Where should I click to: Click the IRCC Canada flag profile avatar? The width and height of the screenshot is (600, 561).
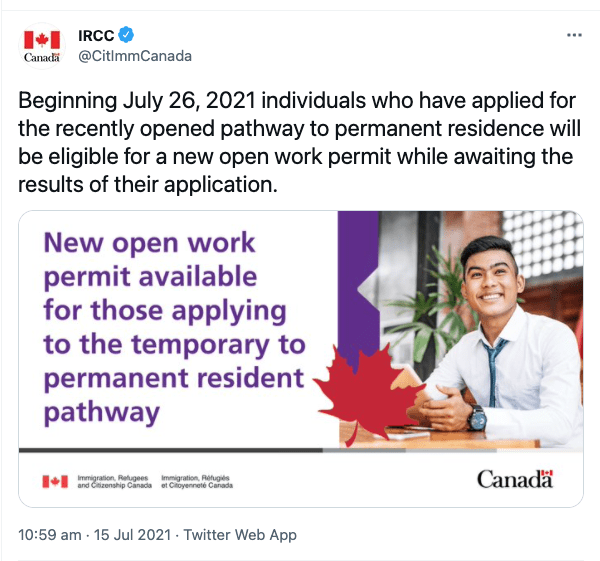42,45
